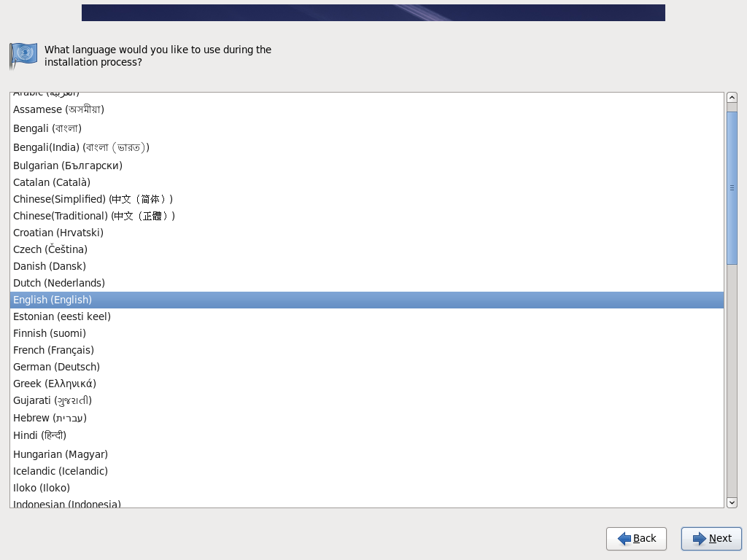This screenshot has height=560, width=747.
Task: Click the language flag icon
Action: pos(23,55)
